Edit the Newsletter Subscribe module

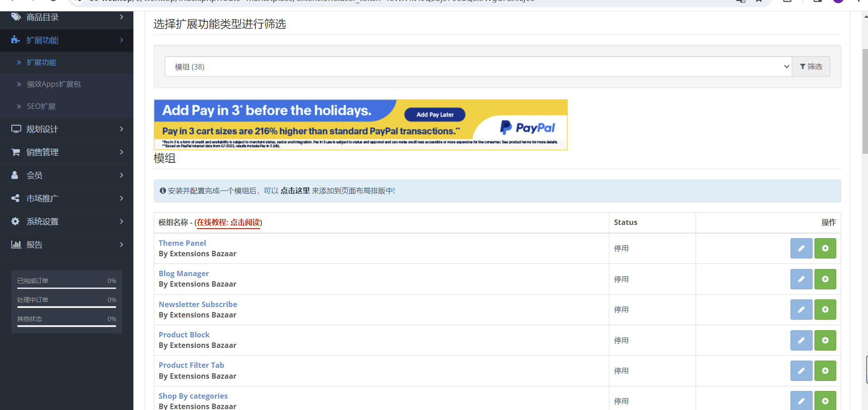pos(801,309)
